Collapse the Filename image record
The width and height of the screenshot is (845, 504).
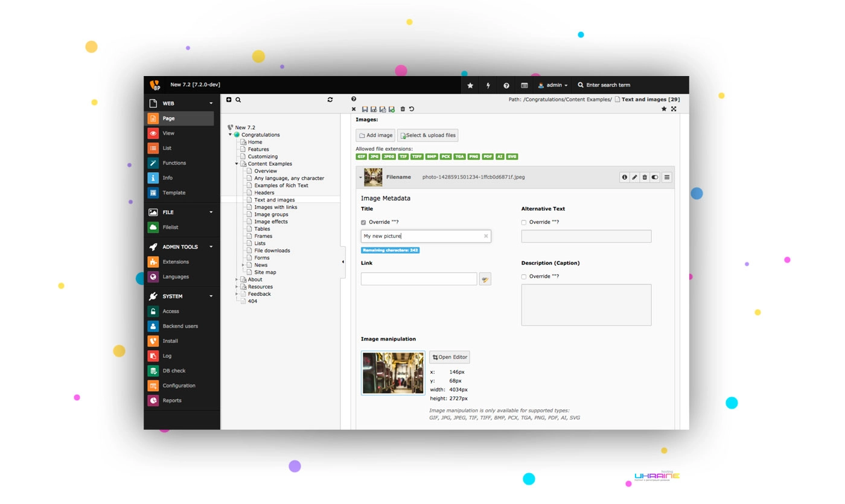coord(360,177)
